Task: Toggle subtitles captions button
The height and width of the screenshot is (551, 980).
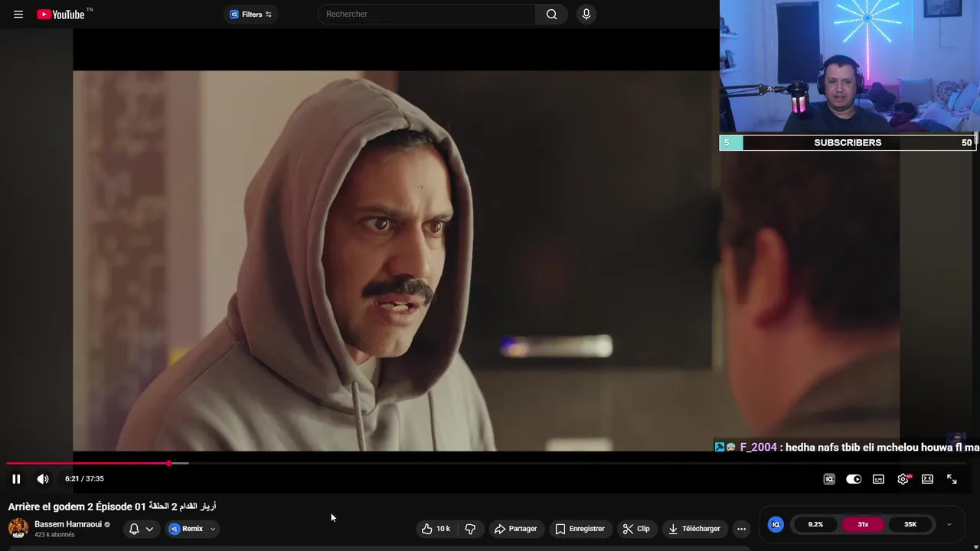Action: pos(878,479)
